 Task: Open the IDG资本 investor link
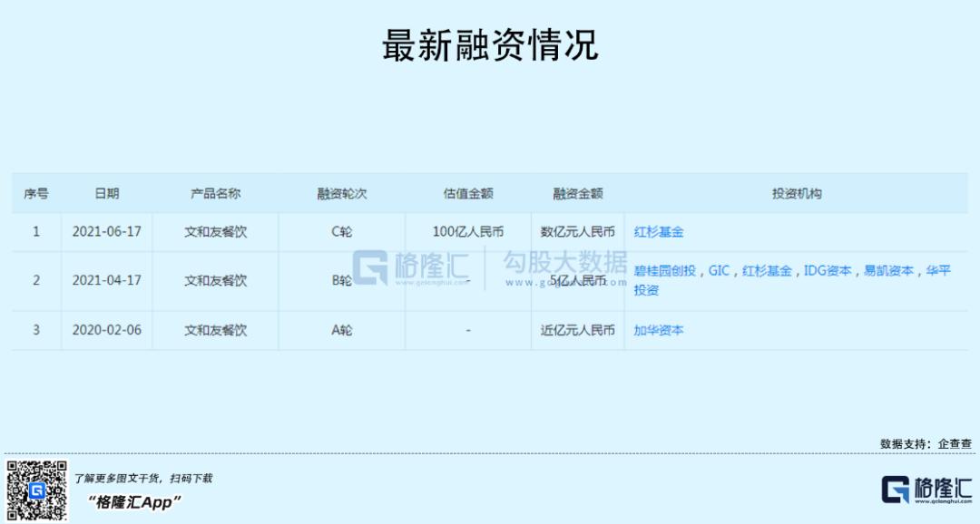[x=828, y=270]
